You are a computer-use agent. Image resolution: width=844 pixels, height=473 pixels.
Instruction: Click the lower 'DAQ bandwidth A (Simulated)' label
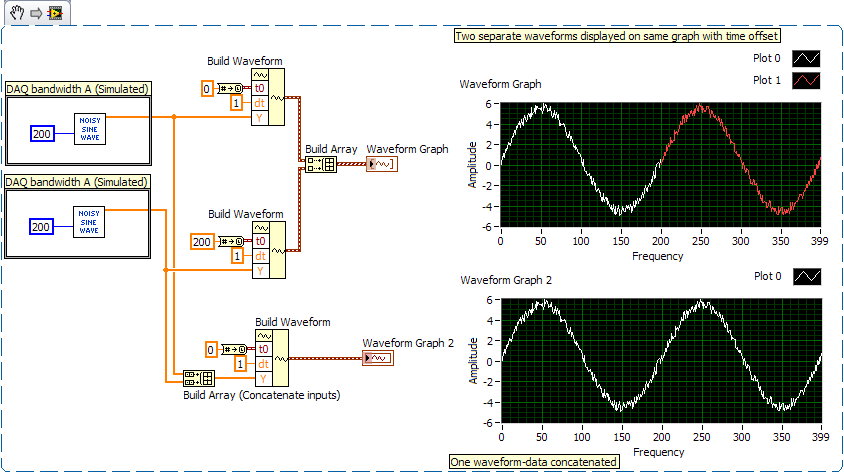tap(76, 182)
